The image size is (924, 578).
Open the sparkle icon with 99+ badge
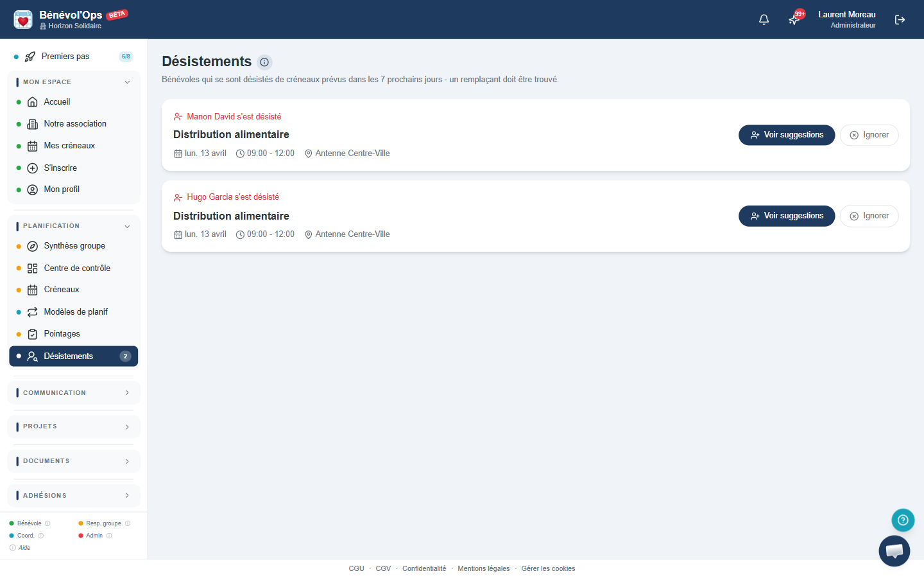click(794, 19)
